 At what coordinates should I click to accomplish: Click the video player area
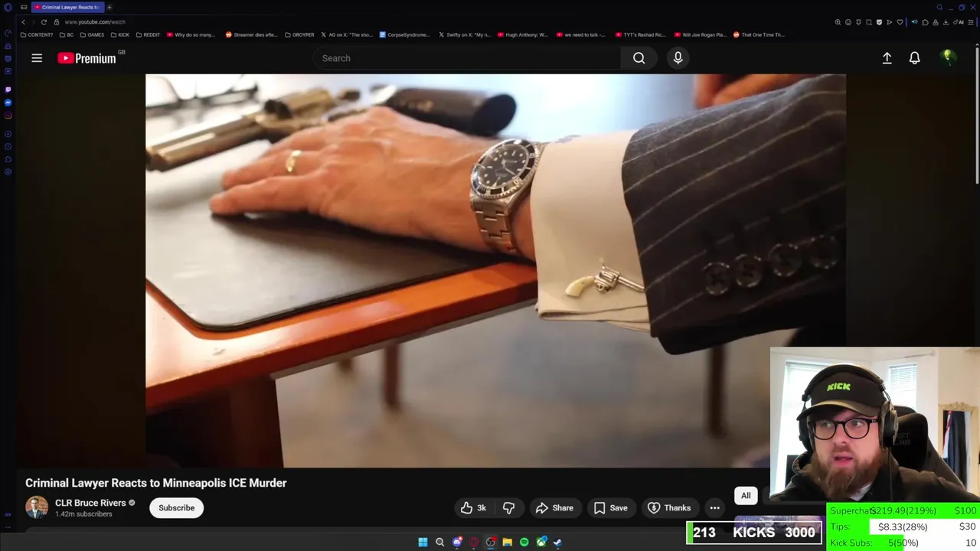[x=495, y=270]
